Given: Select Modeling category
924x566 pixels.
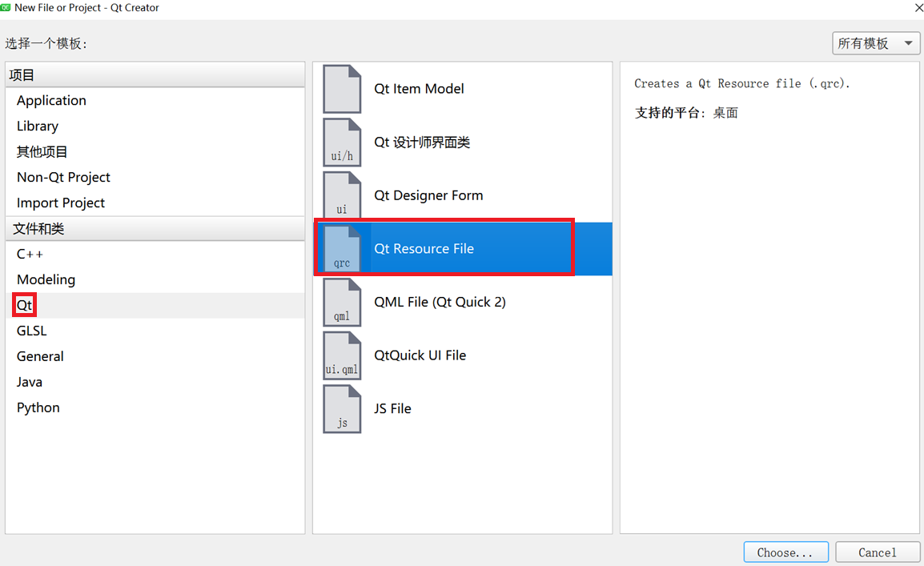Looking at the screenshot, I should 155,279.
